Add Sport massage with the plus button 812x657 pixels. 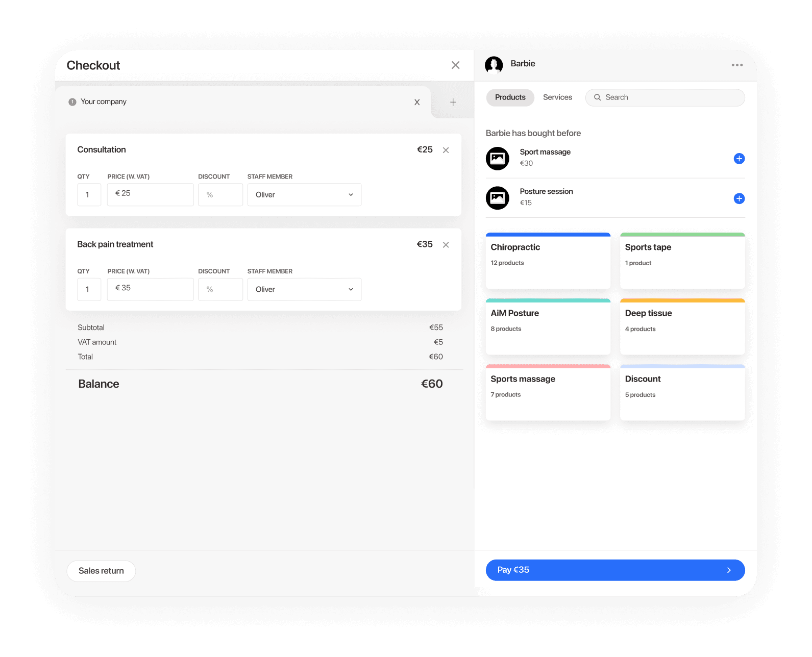739,159
